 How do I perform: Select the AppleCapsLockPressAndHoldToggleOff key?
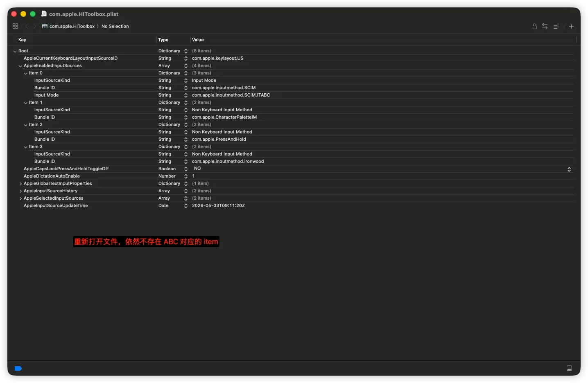point(66,169)
